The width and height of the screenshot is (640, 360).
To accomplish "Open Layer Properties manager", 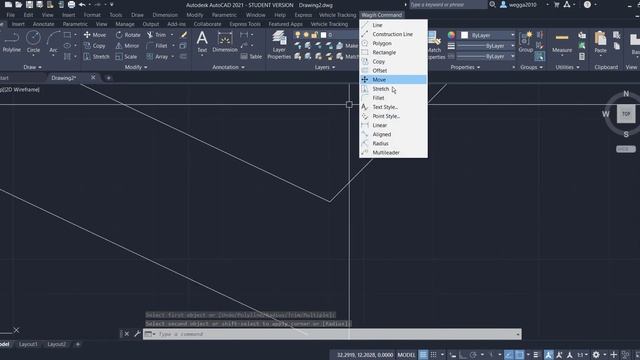I will 279,44.
